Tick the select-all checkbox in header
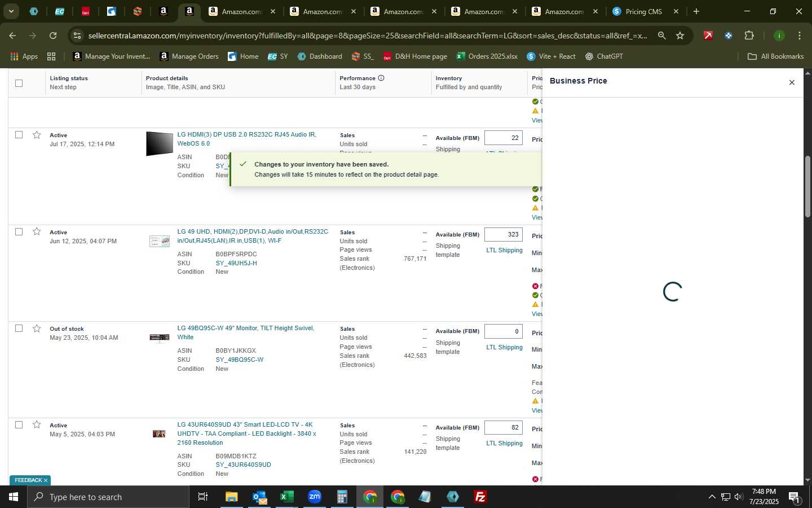Viewport: 812px width, 508px height. 19,83
